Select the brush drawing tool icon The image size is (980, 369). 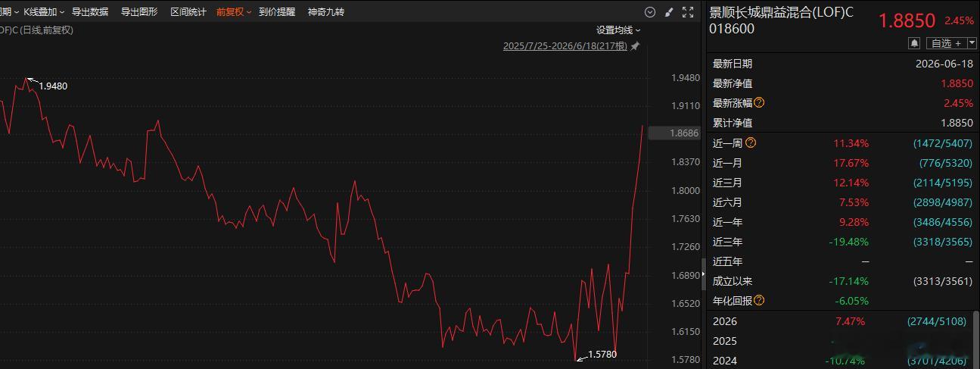[x=669, y=12]
